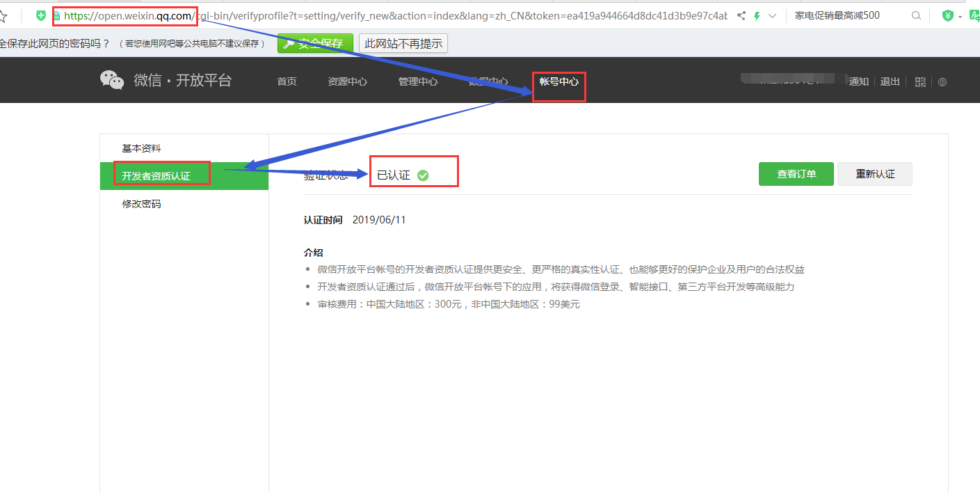Go to the 管理中心 tab
This screenshot has width=980, height=492.
point(417,81)
